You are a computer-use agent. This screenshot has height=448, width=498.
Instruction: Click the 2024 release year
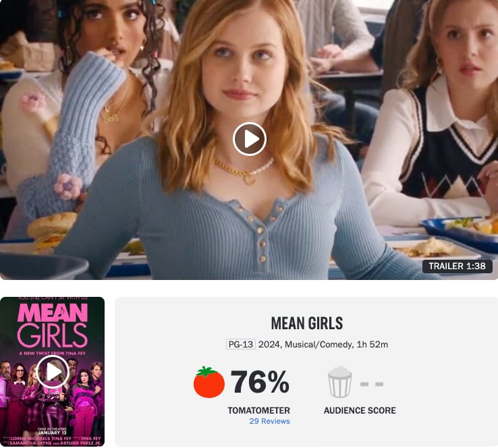coord(270,345)
